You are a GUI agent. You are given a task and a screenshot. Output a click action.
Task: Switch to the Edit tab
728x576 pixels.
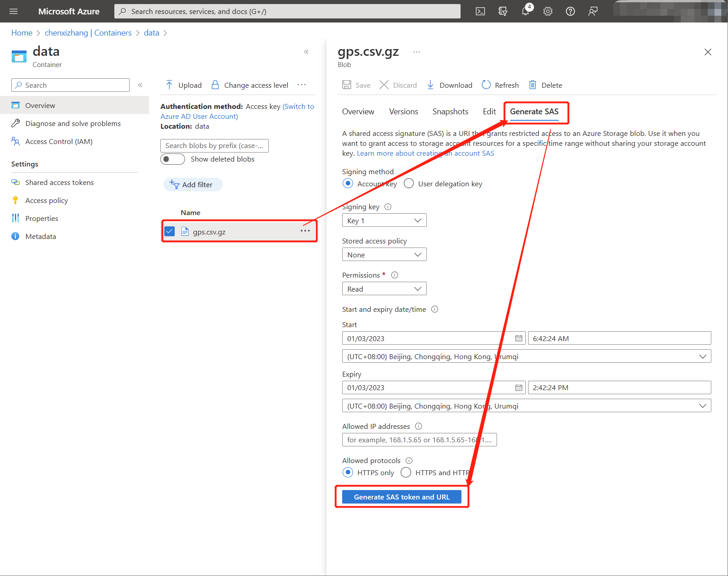pos(489,112)
